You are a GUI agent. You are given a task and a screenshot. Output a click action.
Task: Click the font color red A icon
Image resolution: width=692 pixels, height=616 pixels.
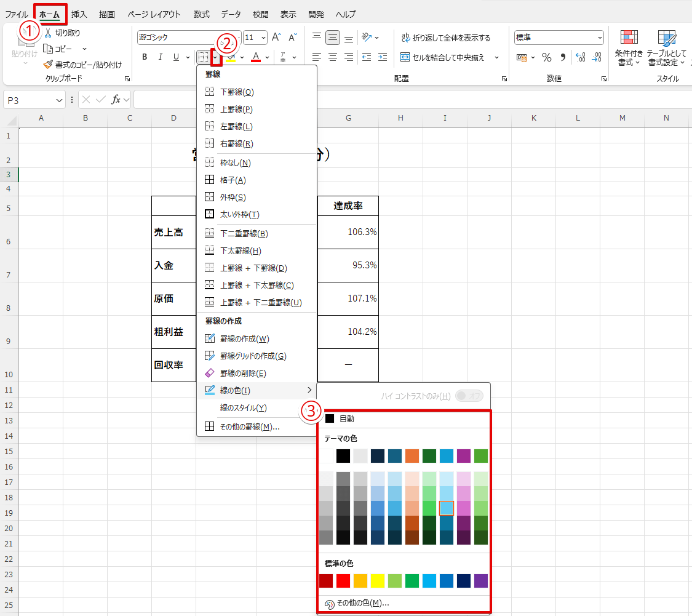point(256,57)
